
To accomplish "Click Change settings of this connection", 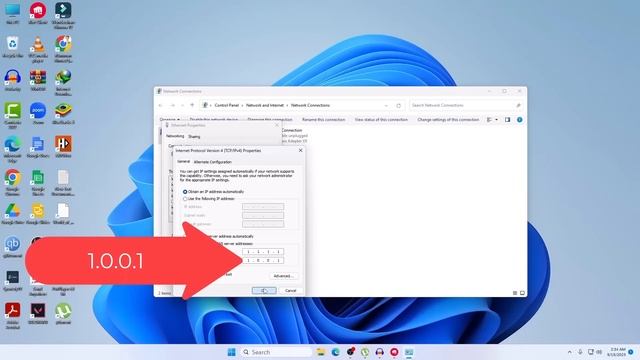I will click(x=448, y=120).
